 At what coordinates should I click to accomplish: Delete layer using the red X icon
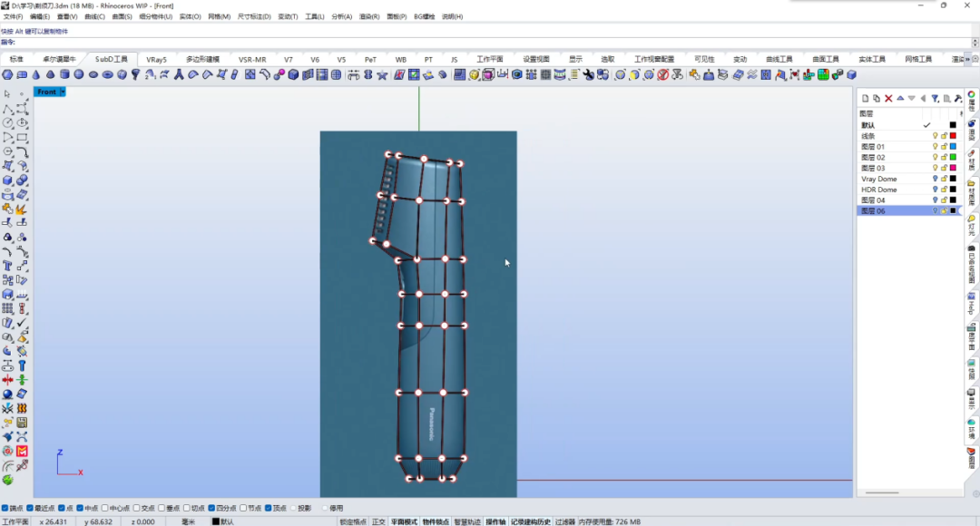888,98
